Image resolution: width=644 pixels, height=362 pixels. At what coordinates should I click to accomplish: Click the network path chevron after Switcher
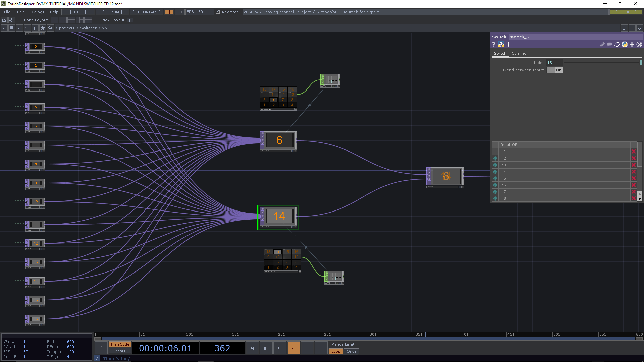tap(104, 28)
